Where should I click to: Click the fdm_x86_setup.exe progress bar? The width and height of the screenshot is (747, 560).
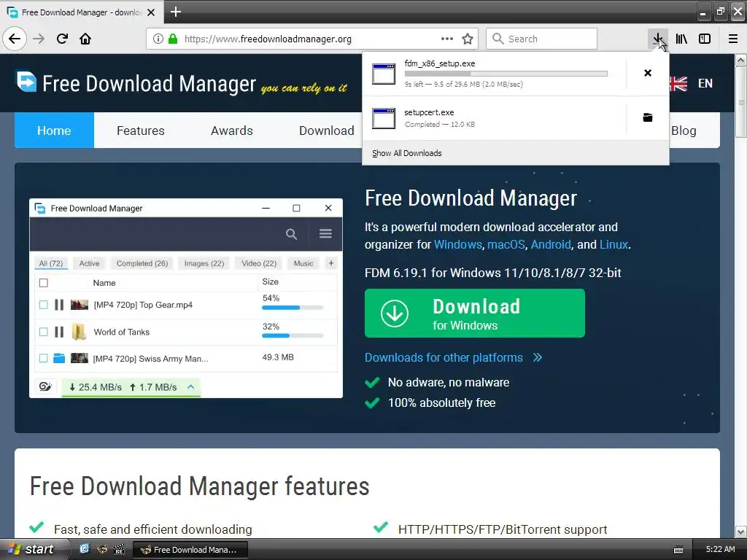pos(506,74)
